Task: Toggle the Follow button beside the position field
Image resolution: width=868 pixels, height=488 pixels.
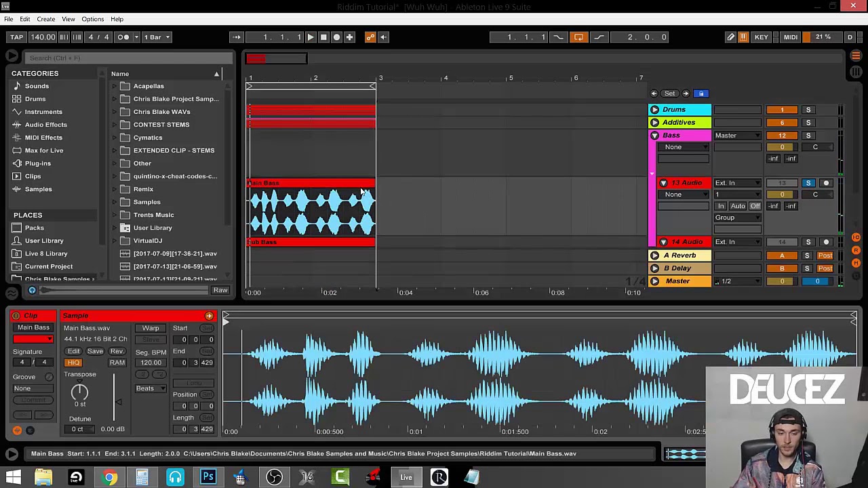Action: (x=236, y=37)
